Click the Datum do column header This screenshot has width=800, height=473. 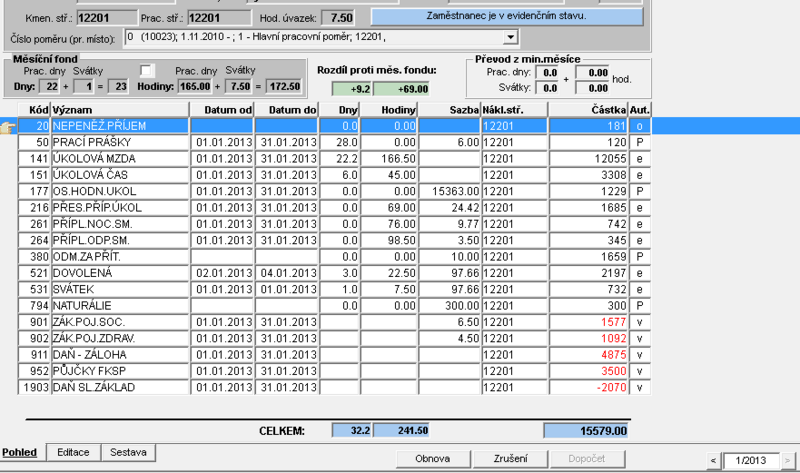tap(286, 110)
